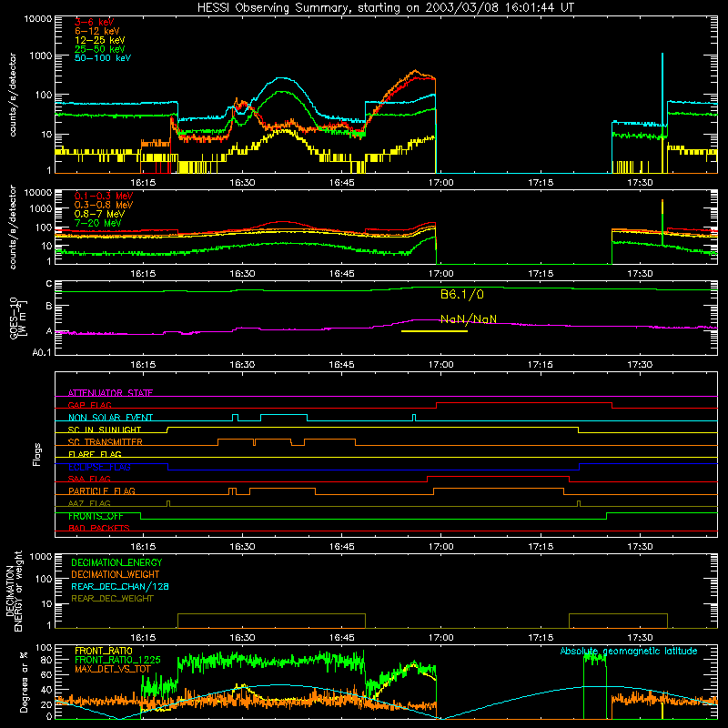Click the DECIMATION_WEIGHT legend entry
The image size is (728, 728).
coord(116,574)
